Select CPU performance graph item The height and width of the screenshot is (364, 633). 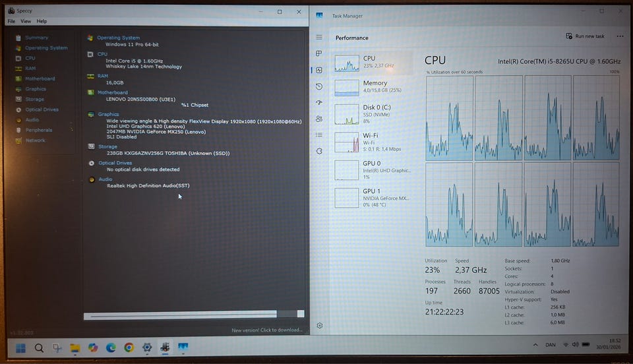pos(373,63)
